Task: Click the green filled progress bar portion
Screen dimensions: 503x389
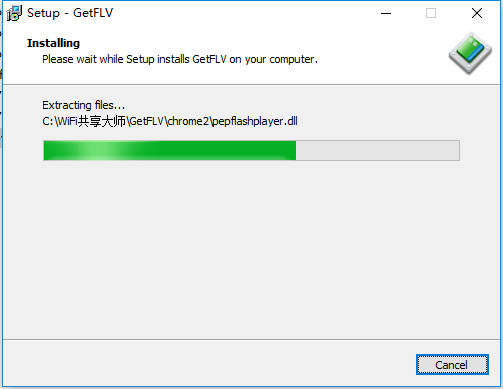Action: 170,150
